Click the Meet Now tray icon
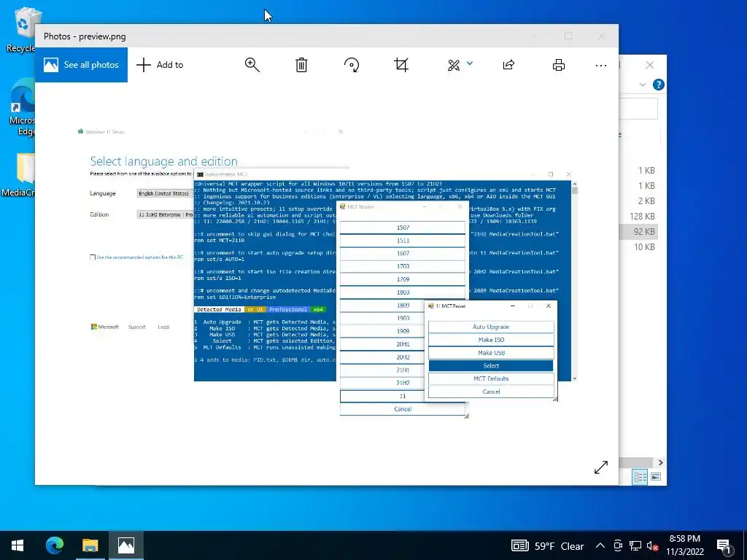The image size is (747, 560). pos(618,545)
